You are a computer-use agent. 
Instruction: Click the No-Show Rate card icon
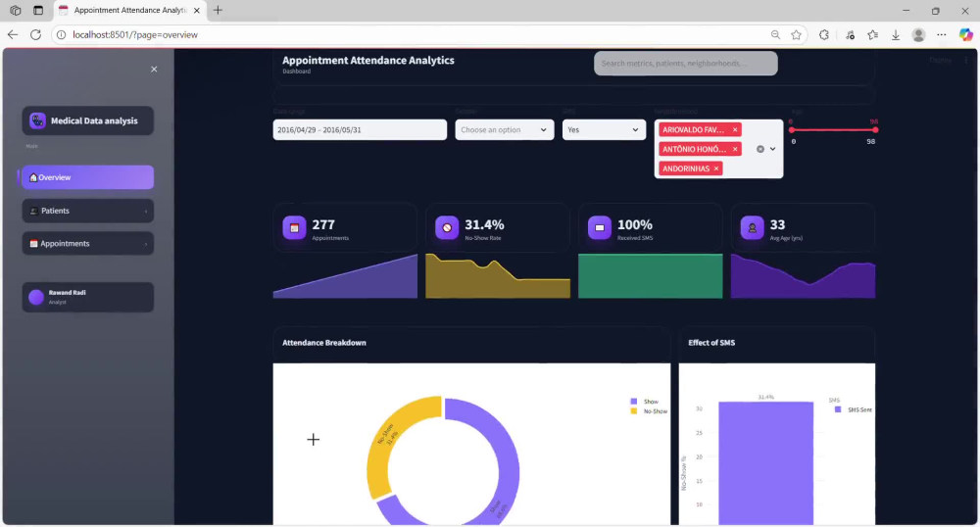[446, 228]
